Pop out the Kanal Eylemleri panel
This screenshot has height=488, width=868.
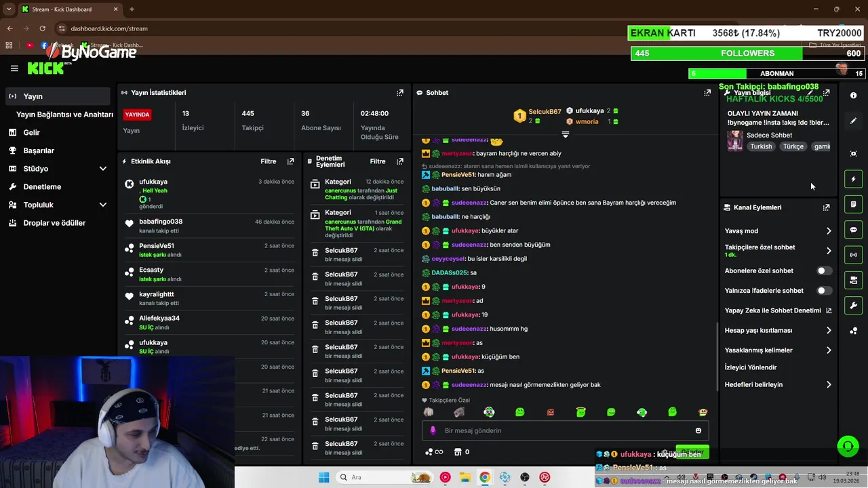[826, 207]
